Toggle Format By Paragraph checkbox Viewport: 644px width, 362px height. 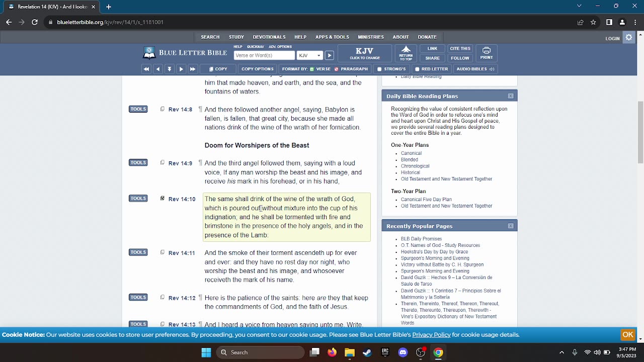point(337,69)
